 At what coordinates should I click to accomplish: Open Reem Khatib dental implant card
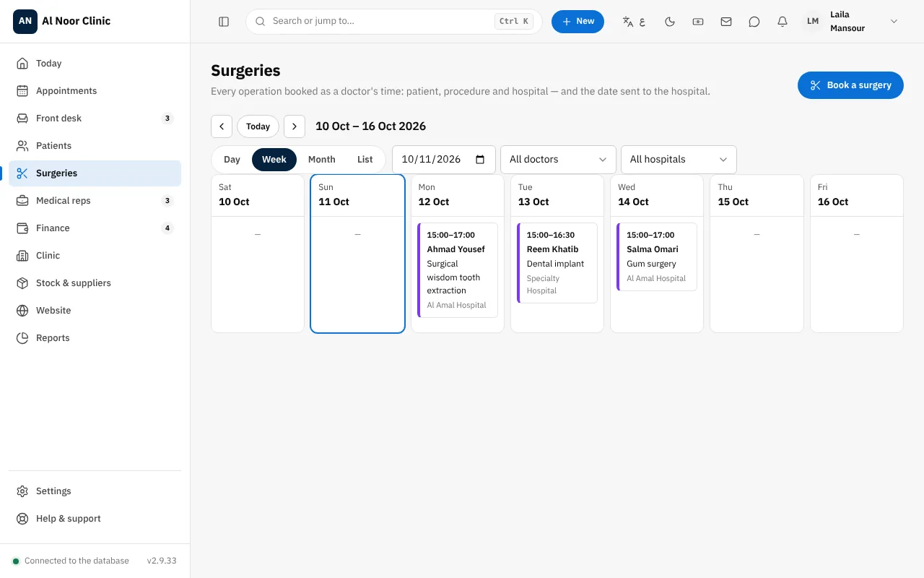(x=557, y=263)
